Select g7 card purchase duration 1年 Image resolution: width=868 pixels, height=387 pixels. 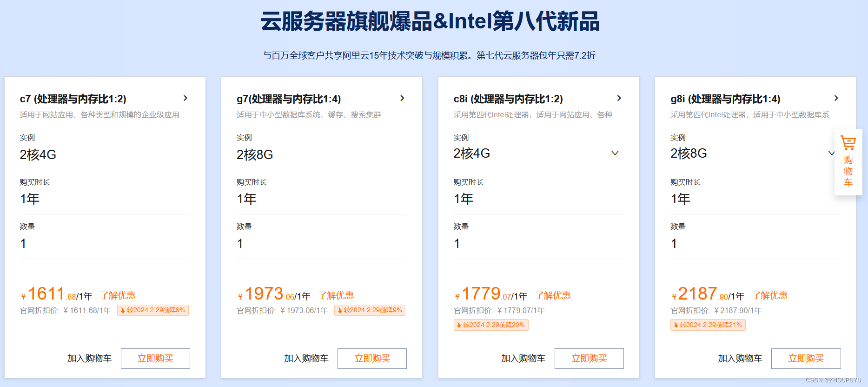pos(247,199)
